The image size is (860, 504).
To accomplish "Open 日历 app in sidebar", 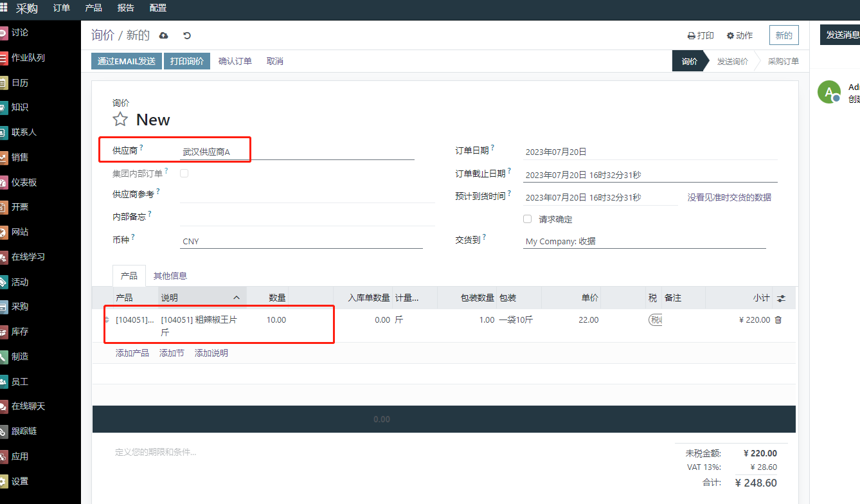I will (x=19, y=83).
